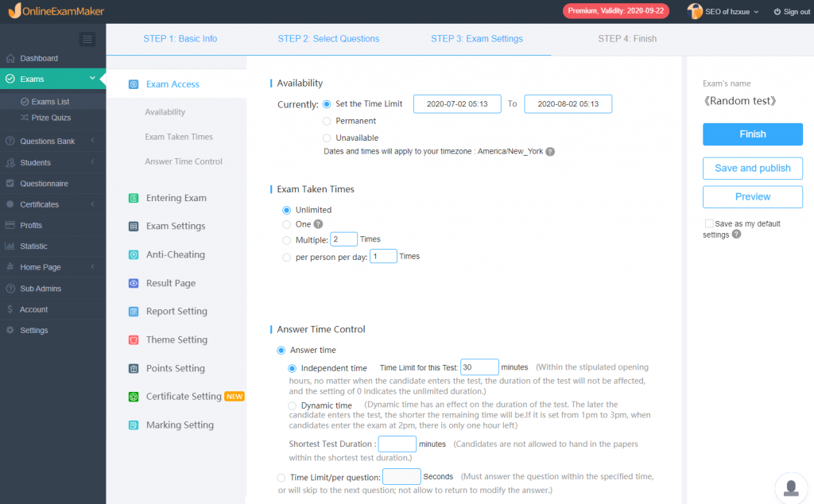Viewport: 814px width, 504px height.
Task: Select the Marking Setting icon
Action: (134, 425)
